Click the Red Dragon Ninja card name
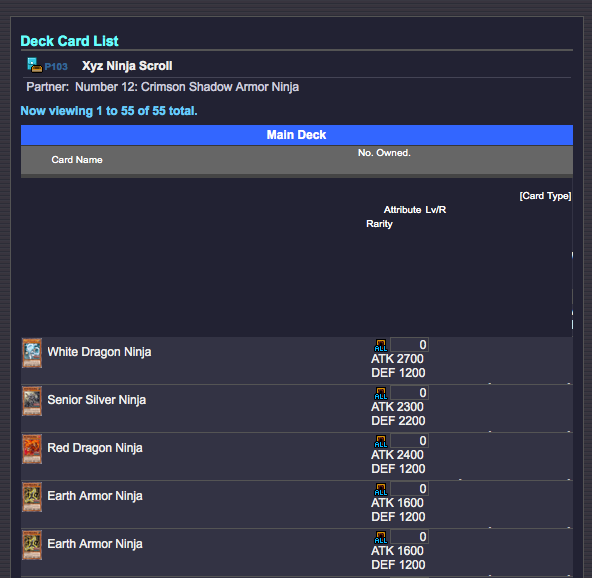Screen dimensions: 592x578 point(95,448)
